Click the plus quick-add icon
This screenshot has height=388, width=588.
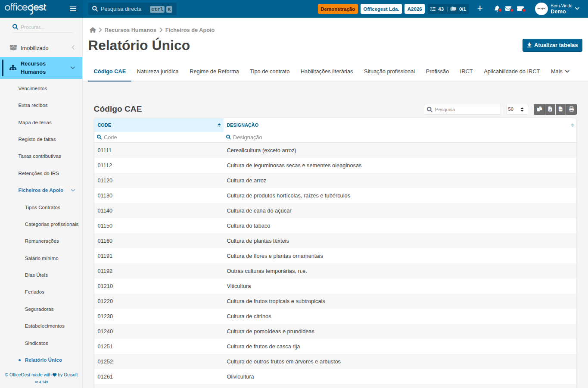click(x=480, y=9)
